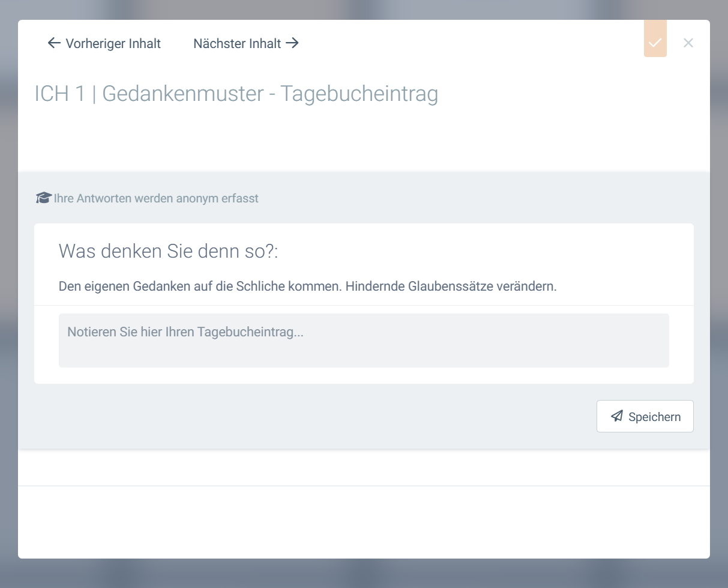Image resolution: width=728 pixels, height=588 pixels.
Task: Mark content complete with the checkmark icon
Action: (x=655, y=42)
